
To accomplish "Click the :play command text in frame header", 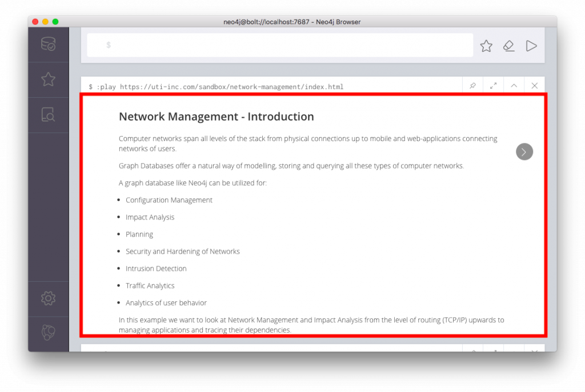I will click(216, 87).
